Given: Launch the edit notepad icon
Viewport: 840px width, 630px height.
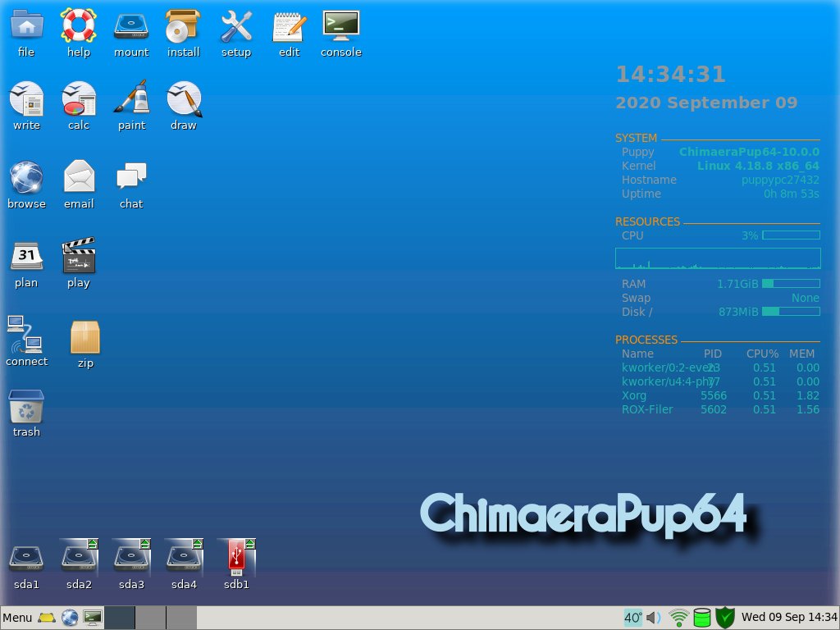Looking at the screenshot, I should 290,26.
